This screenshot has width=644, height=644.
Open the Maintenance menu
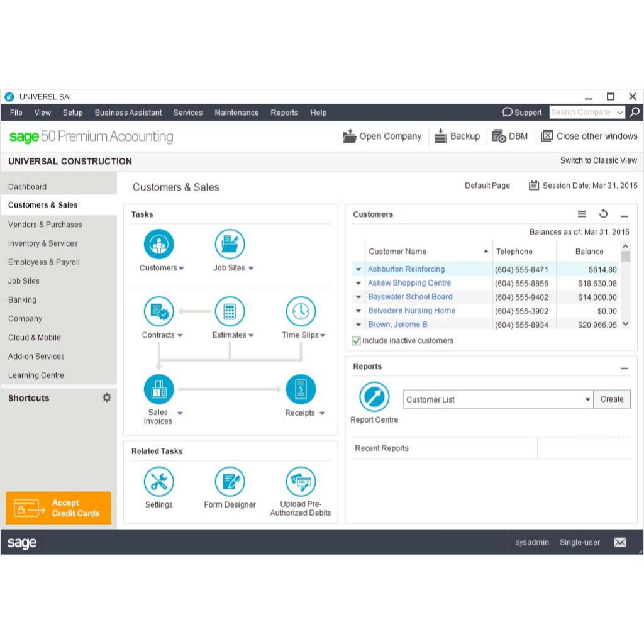point(236,113)
